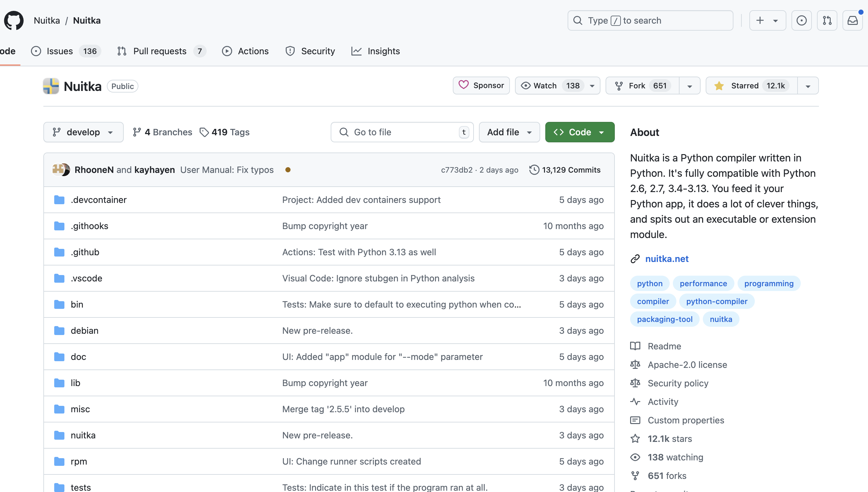
Task: Open the nuitka.net website link
Action: [666, 258]
